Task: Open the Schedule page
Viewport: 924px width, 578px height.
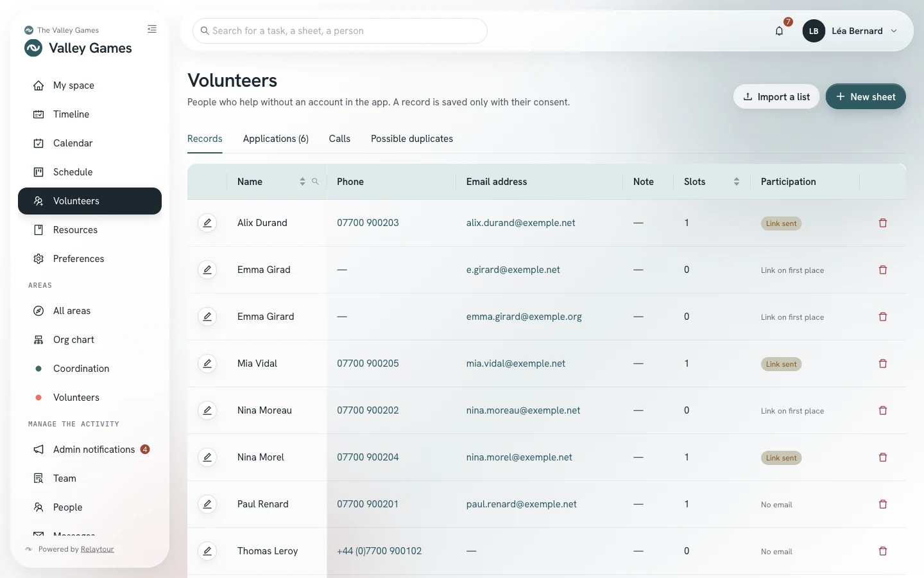Action: click(x=90, y=172)
